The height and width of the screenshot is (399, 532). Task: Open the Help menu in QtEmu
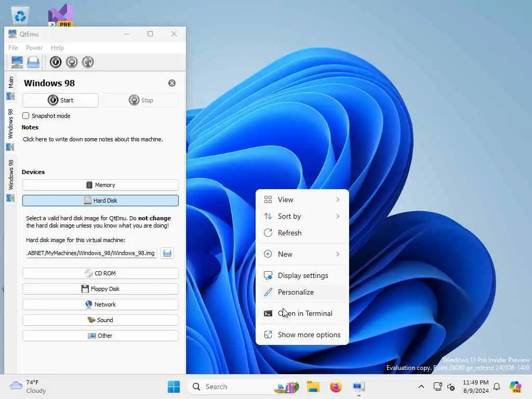click(57, 48)
